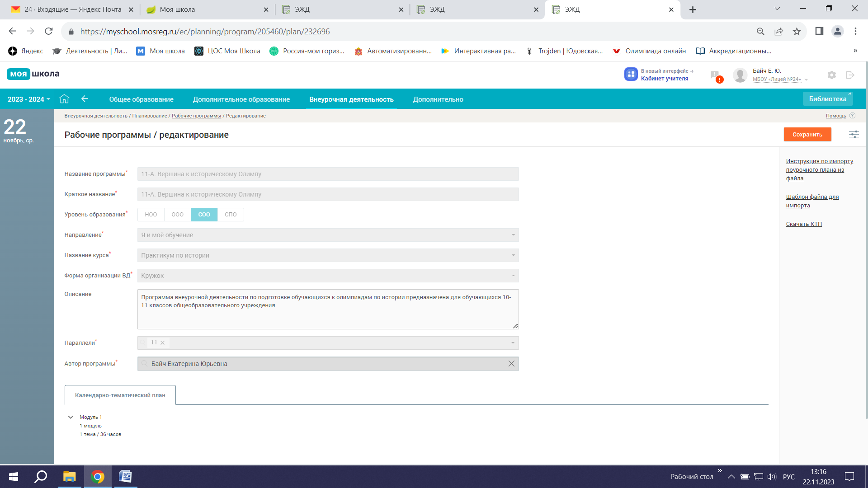
Task: Open the Дополнительное образование menu
Action: (x=241, y=99)
